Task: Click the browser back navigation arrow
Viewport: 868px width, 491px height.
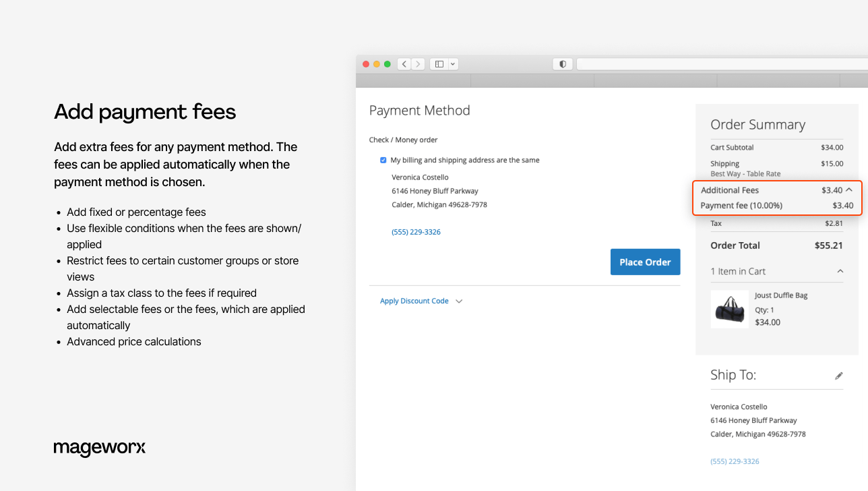Action: coord(404,63)
